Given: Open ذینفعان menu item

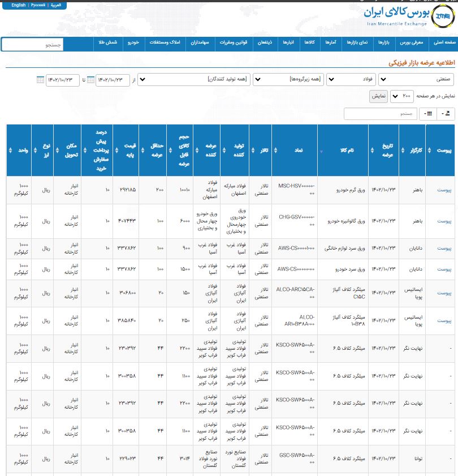Looking at the screenshot, I should [265, 42].
